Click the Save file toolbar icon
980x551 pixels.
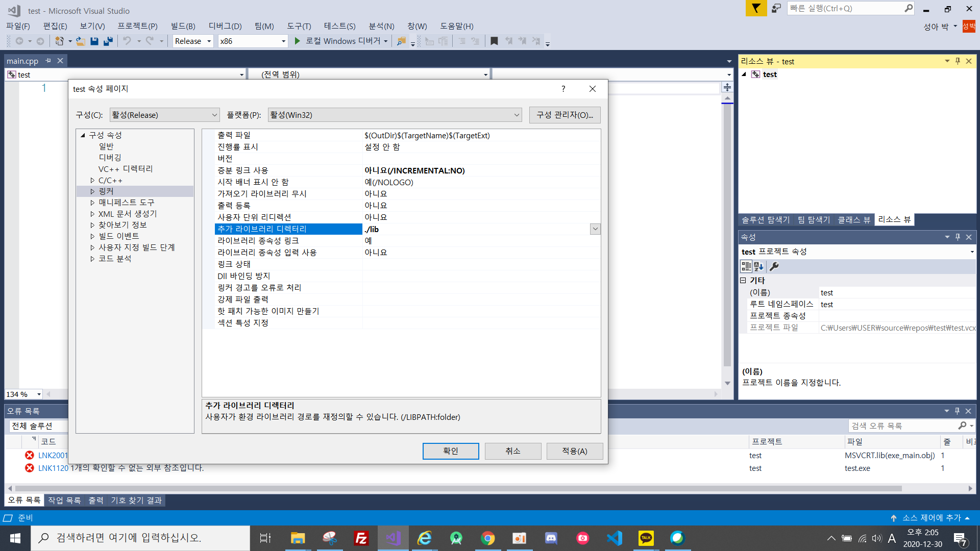coord(94,41)
